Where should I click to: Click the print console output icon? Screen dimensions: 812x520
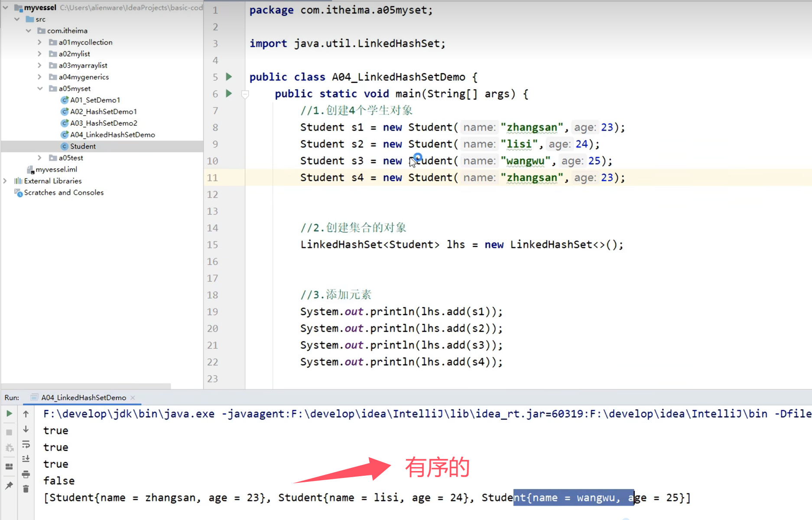pyautogui.click(x=26, y=474)
